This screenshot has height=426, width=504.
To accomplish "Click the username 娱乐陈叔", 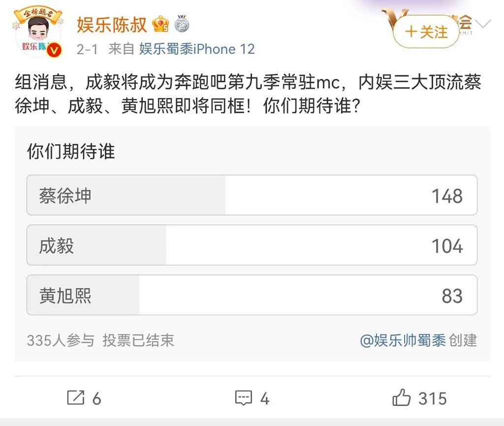I will pos(112,24).
